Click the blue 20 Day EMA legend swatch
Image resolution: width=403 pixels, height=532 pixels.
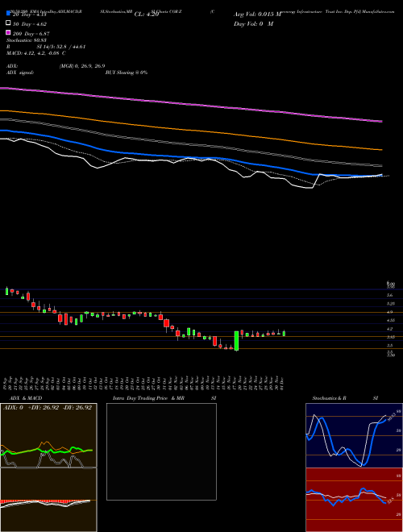click(8, 14)
